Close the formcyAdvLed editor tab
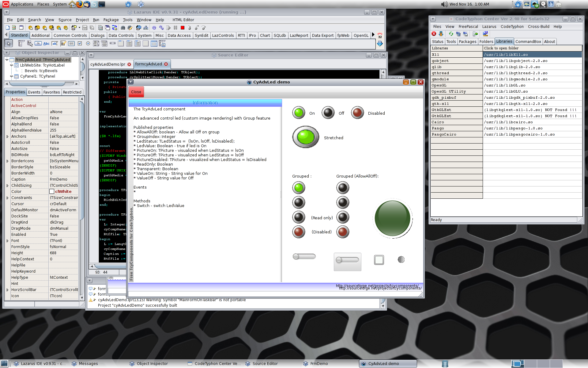588x368 pixels. (x=166, y=64)
